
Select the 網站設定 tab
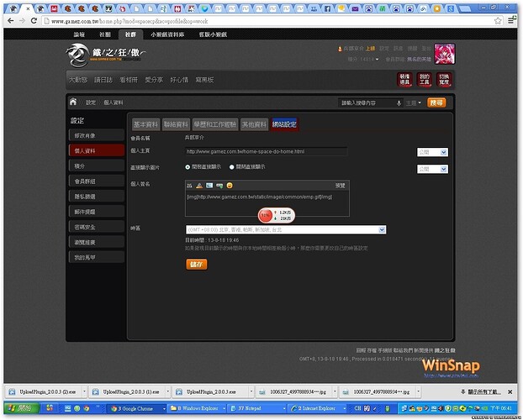pyautogui.click(x=284, y=124)
